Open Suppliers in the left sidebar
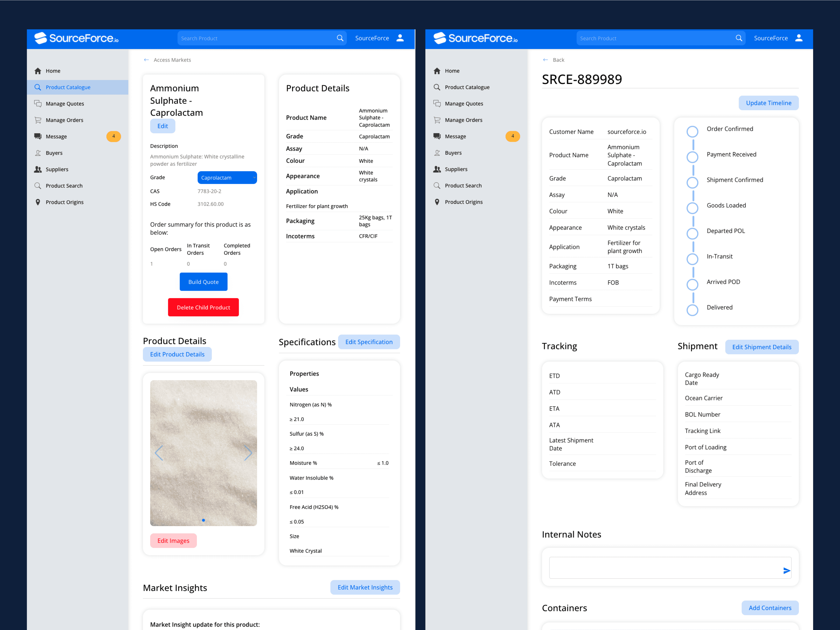Viewport: 840px width, 630px height. 57,169
